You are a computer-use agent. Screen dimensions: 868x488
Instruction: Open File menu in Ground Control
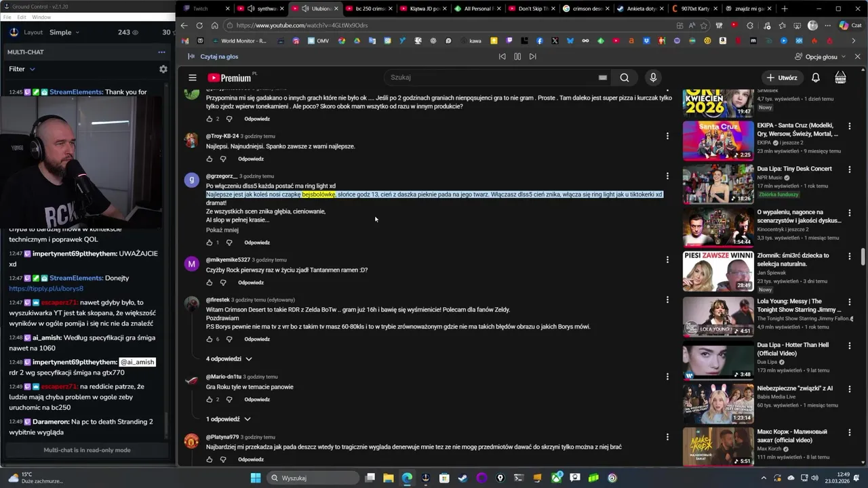click(x=7, y=17)
